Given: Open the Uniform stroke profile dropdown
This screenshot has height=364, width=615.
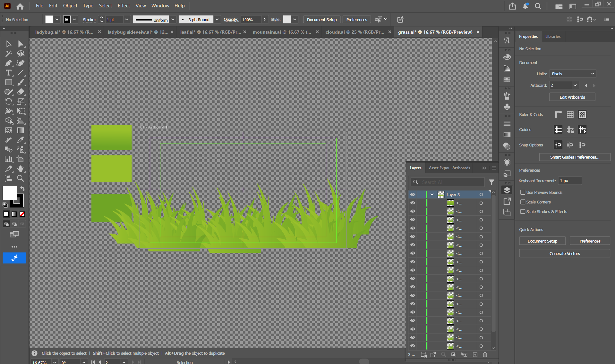Looking at the screenshot, I should coord(173,20).
